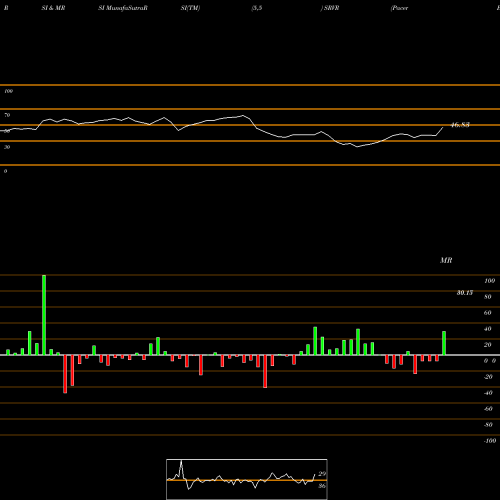Click the MR axis label 40
The height and width of the screenshot is (500, 500).
[x=487, y=329]
